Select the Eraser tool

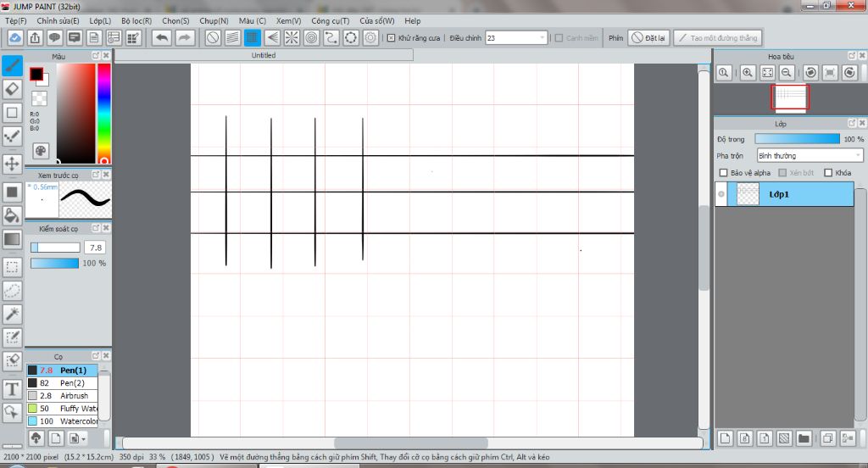12,89
